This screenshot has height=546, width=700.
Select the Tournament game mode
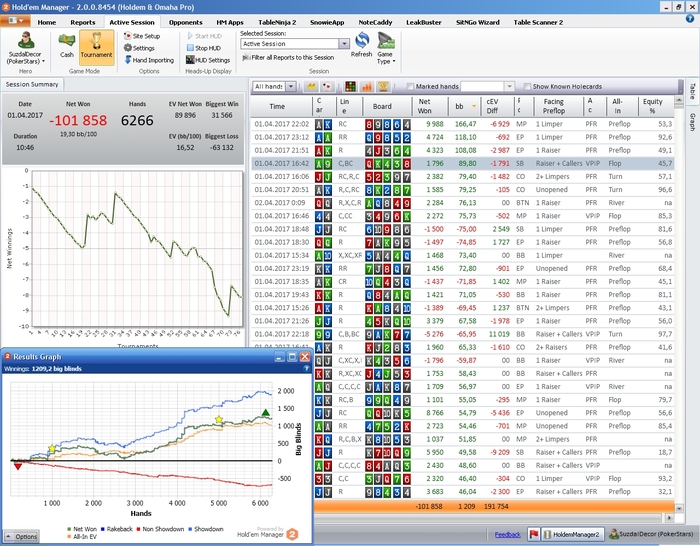(x=96, y=47)
